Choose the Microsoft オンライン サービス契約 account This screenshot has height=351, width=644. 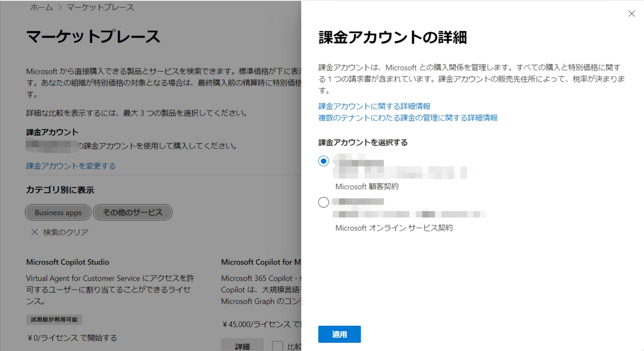coord(323,202)
